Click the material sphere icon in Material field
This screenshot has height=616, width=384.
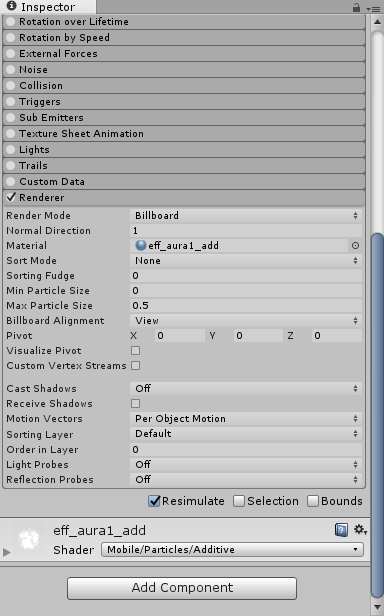[141, 246]
